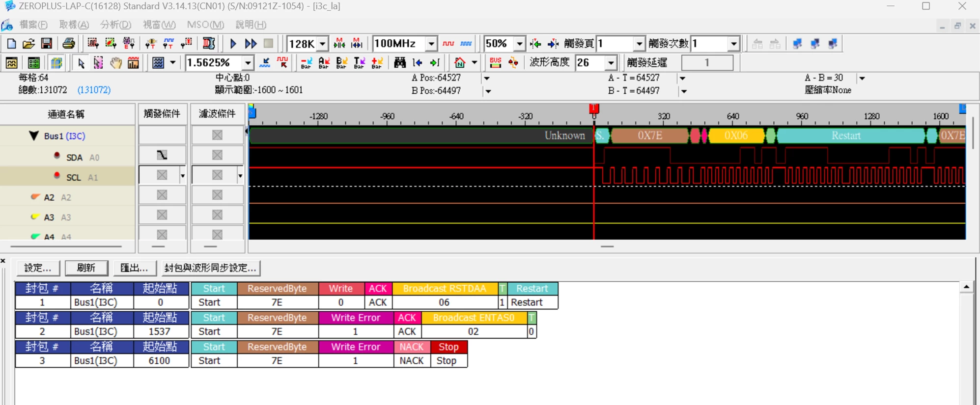Toggle SDA filter condition box
980x405 pixels.
[x=217, y=156]
